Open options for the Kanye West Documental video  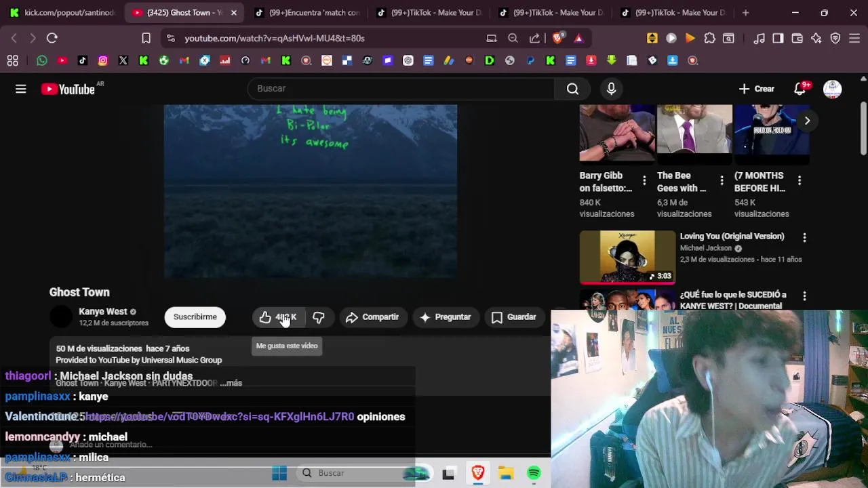click(x=804, y=297)
